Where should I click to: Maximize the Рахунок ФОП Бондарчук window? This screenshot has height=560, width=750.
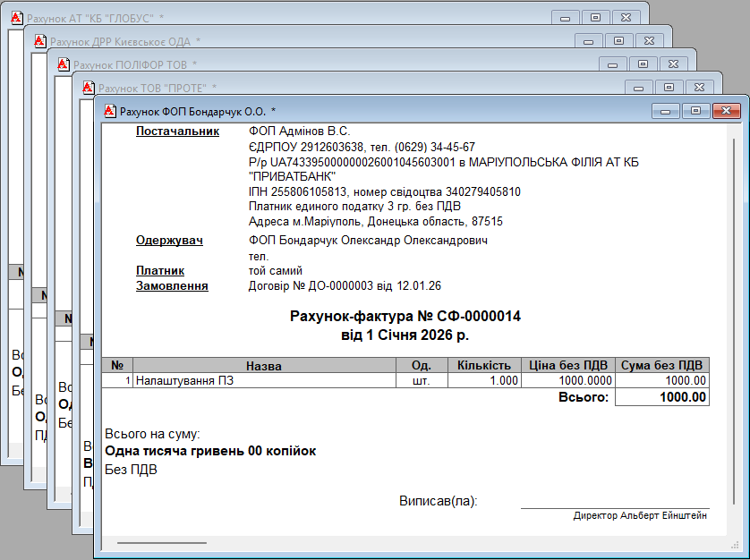click(695, 111)
